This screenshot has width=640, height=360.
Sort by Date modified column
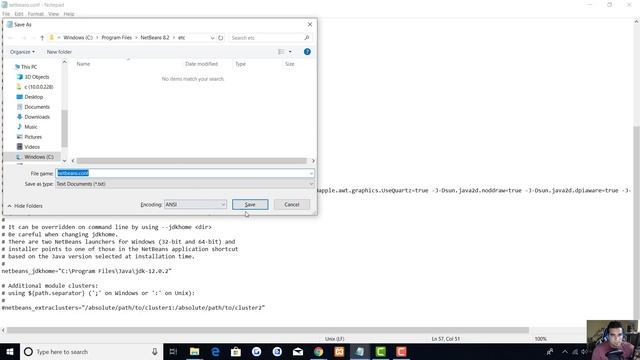point(202,64)
